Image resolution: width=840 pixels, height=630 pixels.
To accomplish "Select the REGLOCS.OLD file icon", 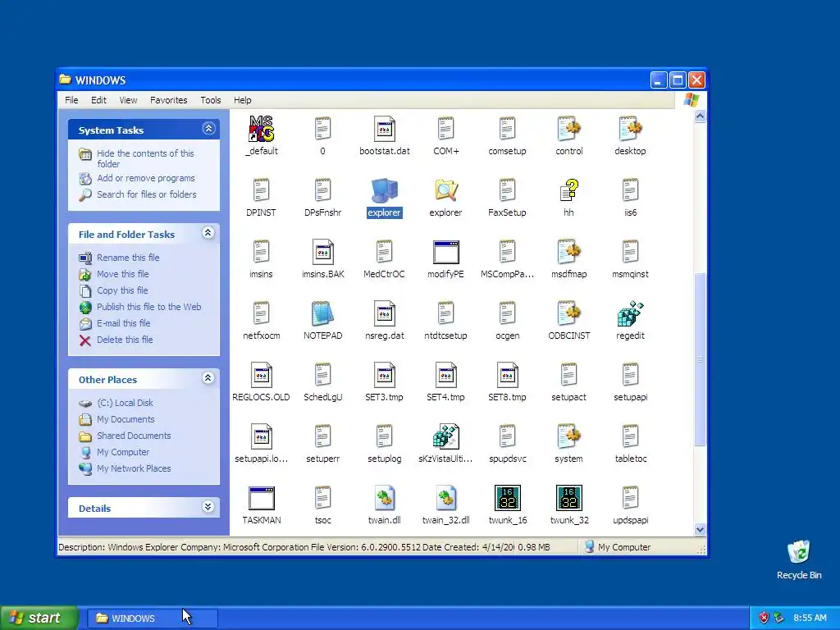I will pyautogui.click(x=262, y=376).
